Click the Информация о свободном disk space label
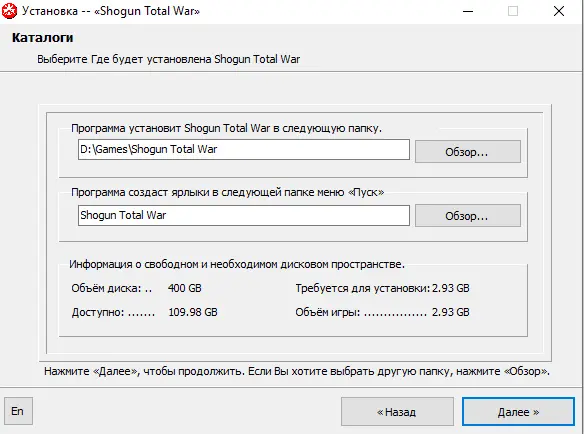 pyautogui.click(x=237, y=264)
